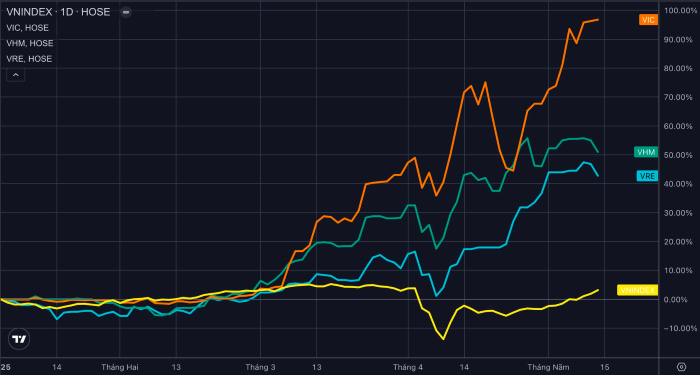Image resolution: width=700 pixels, height=375 pixels.
Task: Click the Tháng Hai time axis label
Action: 120,367
